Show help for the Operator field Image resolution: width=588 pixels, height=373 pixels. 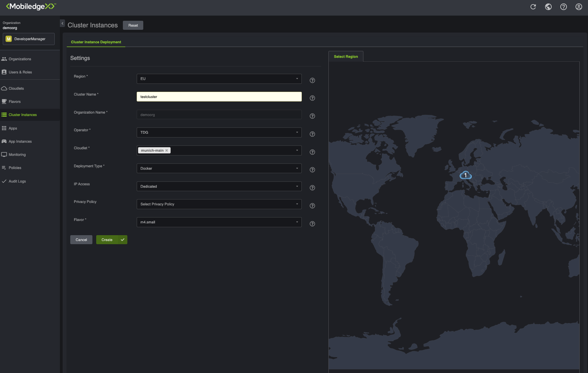pos(312,134)
